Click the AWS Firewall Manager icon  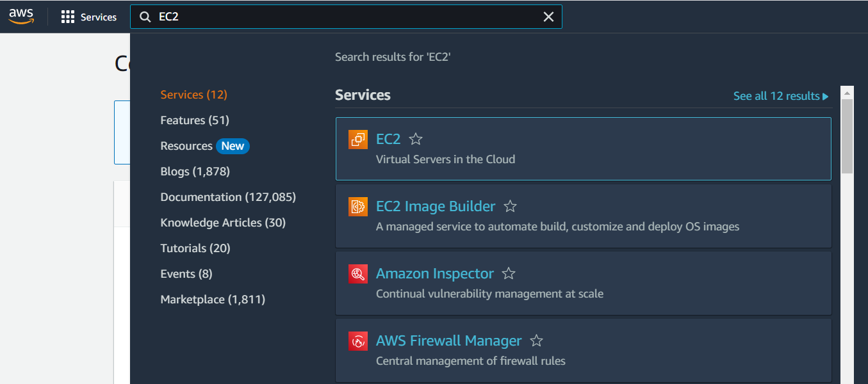pyautogui.click(x=358, y=341)
